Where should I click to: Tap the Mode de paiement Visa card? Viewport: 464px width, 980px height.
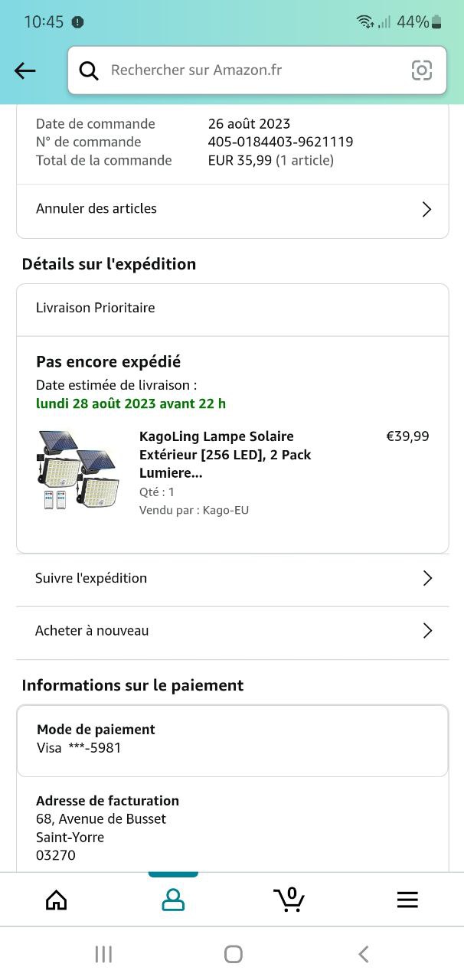[x=232, y=739]
